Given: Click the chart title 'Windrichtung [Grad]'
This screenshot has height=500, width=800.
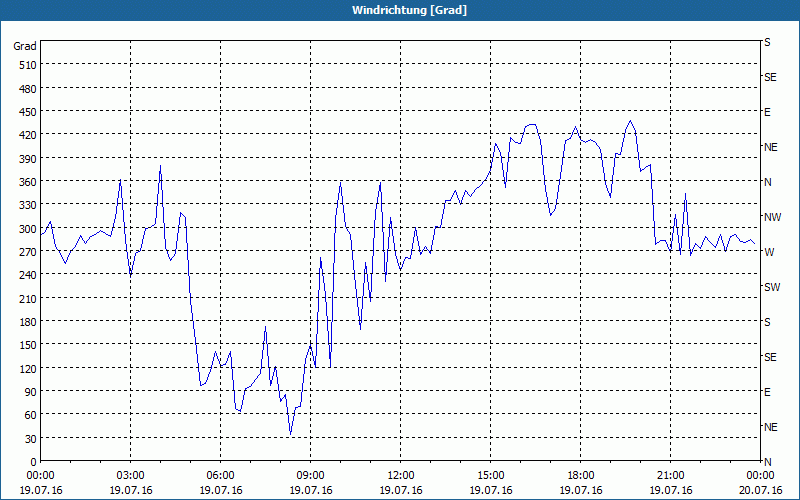Looking at the screenshot, I should [409, 10].
